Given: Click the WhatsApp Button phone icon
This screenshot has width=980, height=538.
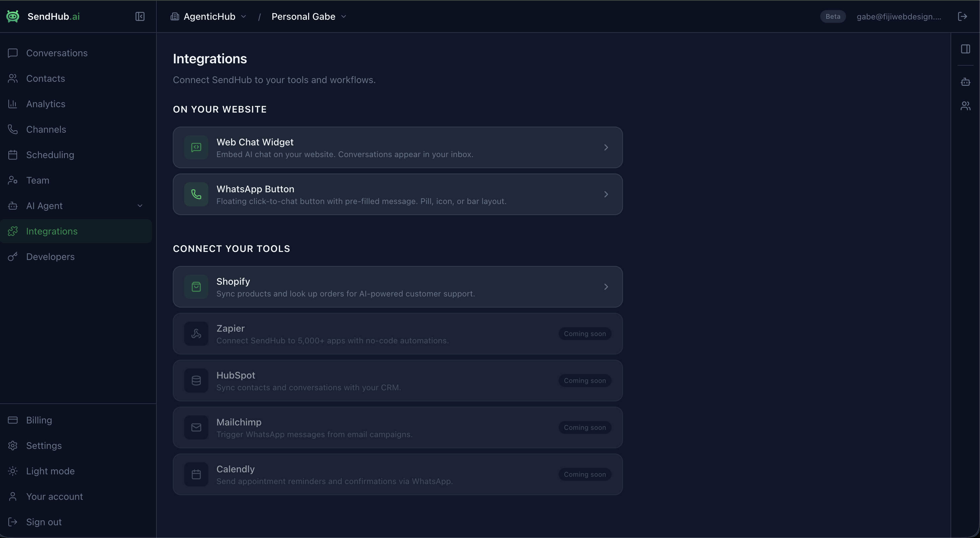Looking at the screenshot, I should (196, 194).
